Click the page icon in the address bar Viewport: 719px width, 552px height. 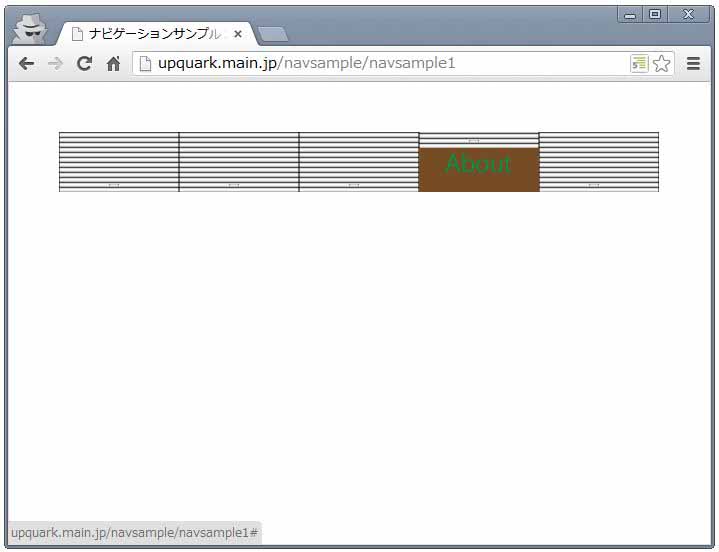pos(145,64)
